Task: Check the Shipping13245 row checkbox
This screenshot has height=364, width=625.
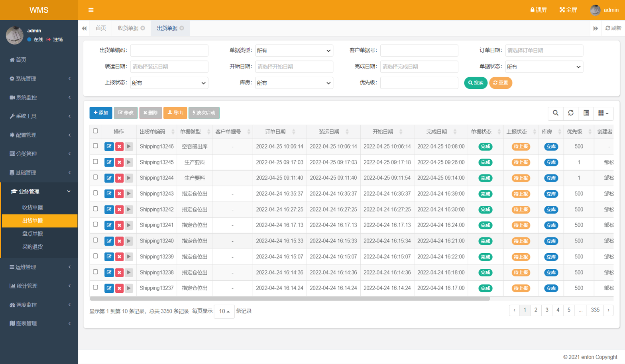Action: 95,162
